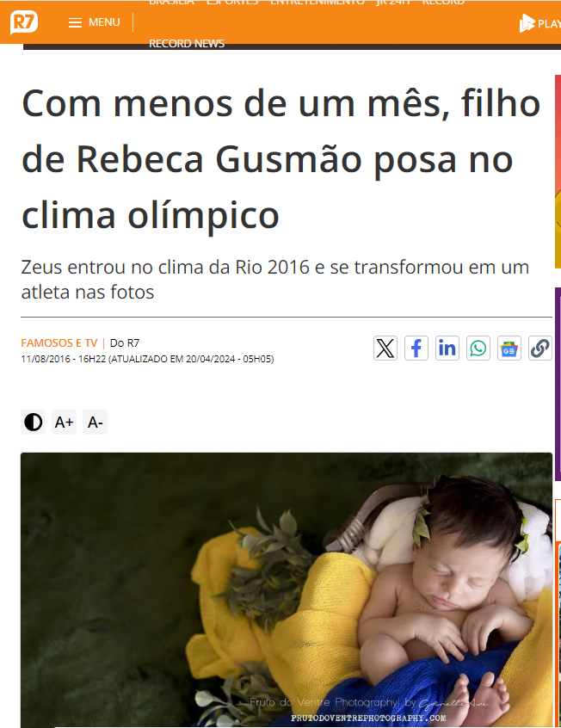Toggle high contrast mode
The width and height of the screenshot is (561, 728).
(x=33, y=422)
